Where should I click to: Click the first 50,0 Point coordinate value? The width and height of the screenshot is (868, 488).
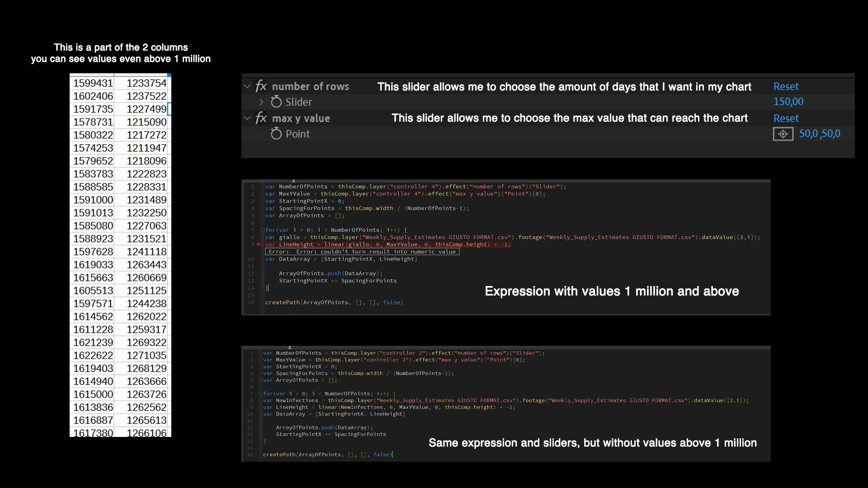808,134
